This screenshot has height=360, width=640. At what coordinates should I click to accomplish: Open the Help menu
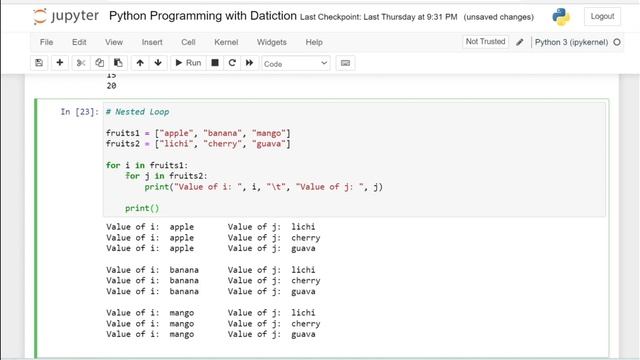(314, 42)
